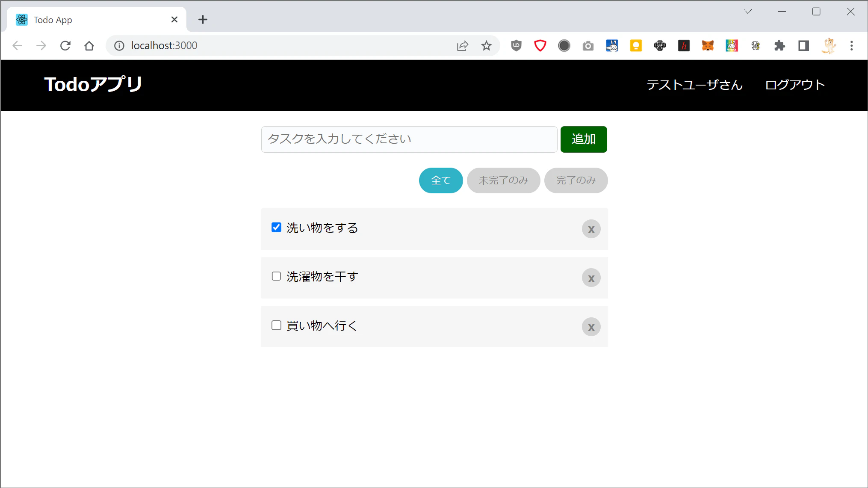
Task: Delete the 買い物へ行く task
Action: (591, 327)
